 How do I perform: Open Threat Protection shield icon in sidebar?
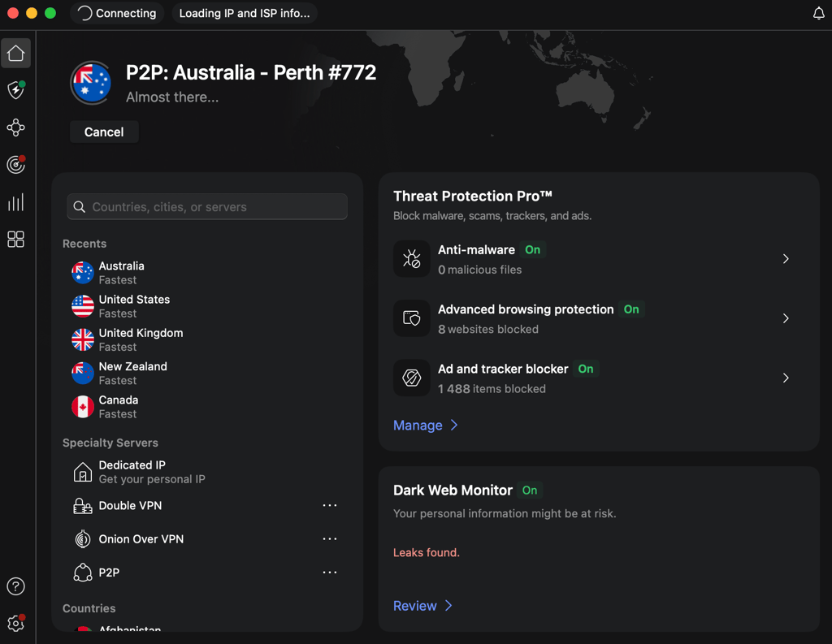pos(16,89)
